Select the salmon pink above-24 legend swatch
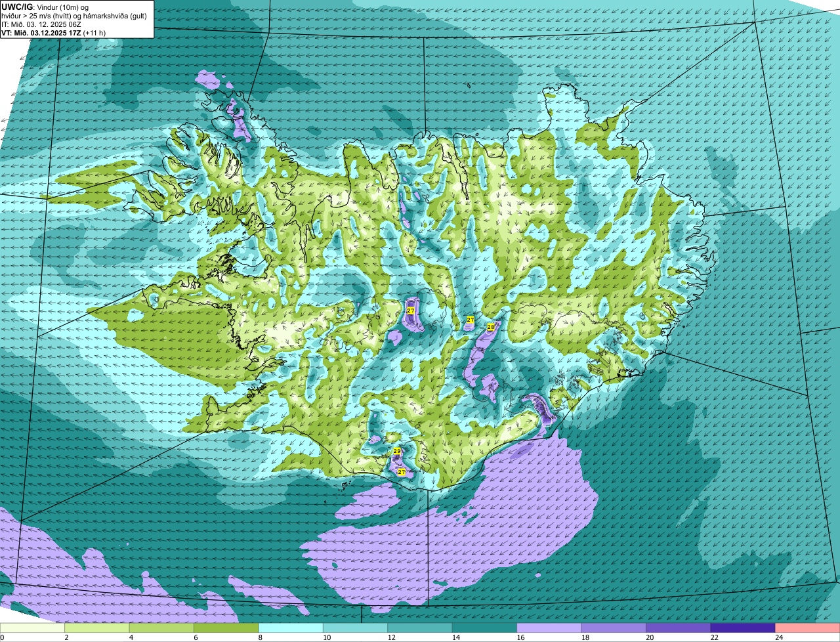Screen dimensions: 840x642 807,628
